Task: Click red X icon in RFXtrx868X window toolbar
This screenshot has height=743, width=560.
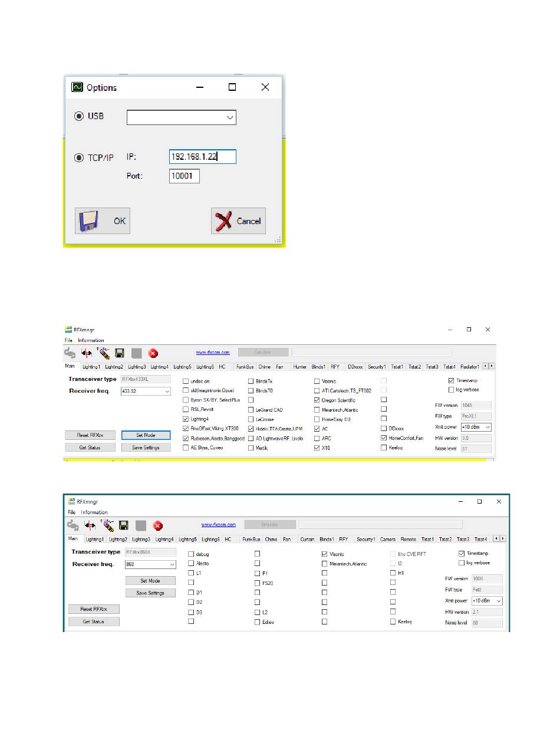Action: click(158, 525)
